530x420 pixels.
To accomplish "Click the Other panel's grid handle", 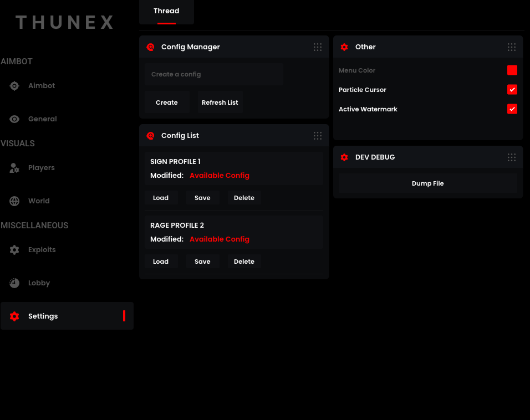I will (x=511, y=47).
